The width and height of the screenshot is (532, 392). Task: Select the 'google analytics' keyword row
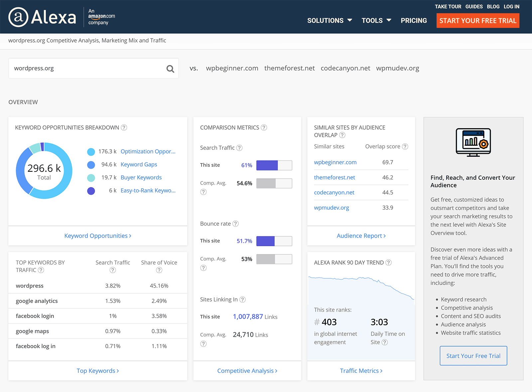[x=98, y=301]
